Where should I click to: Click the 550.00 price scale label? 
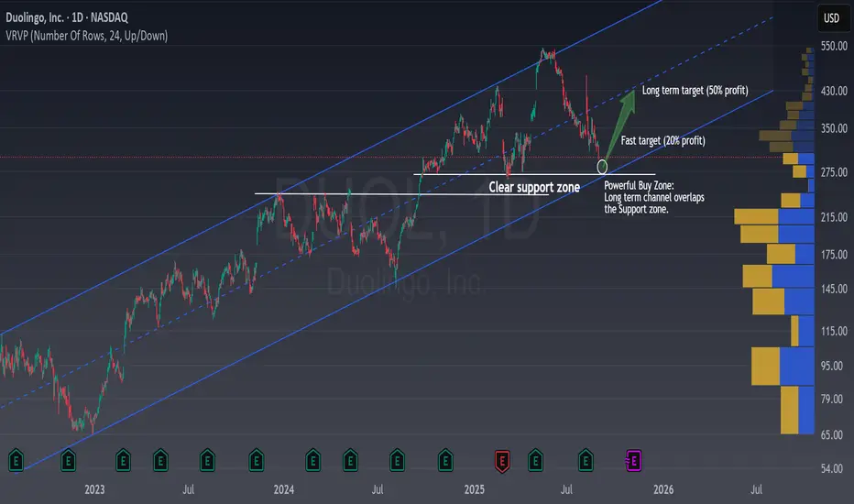tap(834, 47)
